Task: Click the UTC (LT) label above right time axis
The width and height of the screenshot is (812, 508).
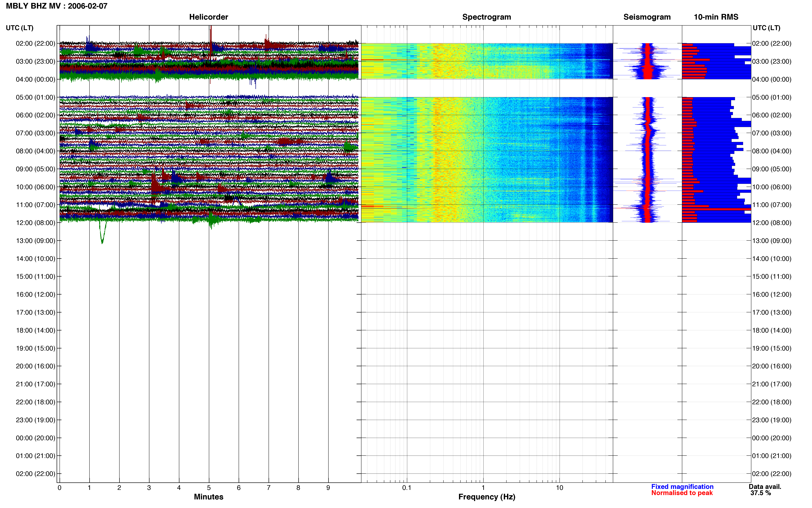Action: click(766, 28)
